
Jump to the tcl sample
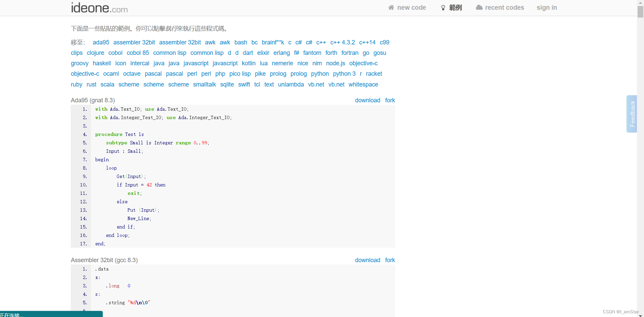[x=257, y=84]
